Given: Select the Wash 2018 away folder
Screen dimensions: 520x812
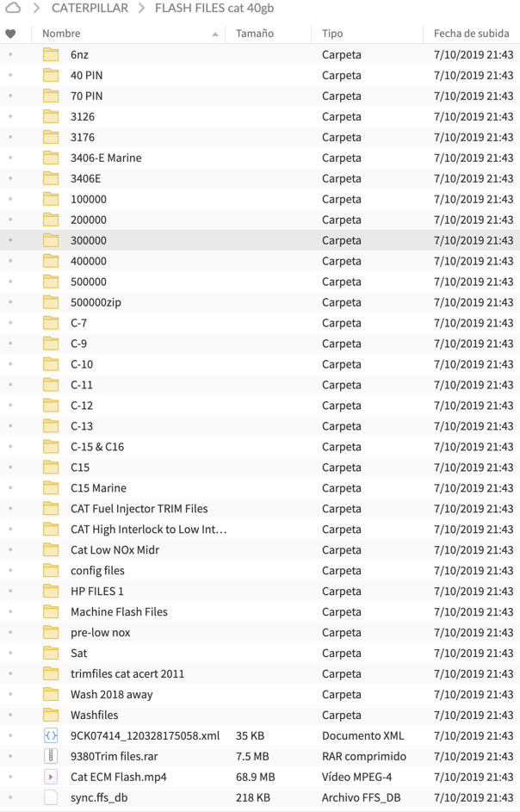Looking at the screenshot, I should point(112,694).
